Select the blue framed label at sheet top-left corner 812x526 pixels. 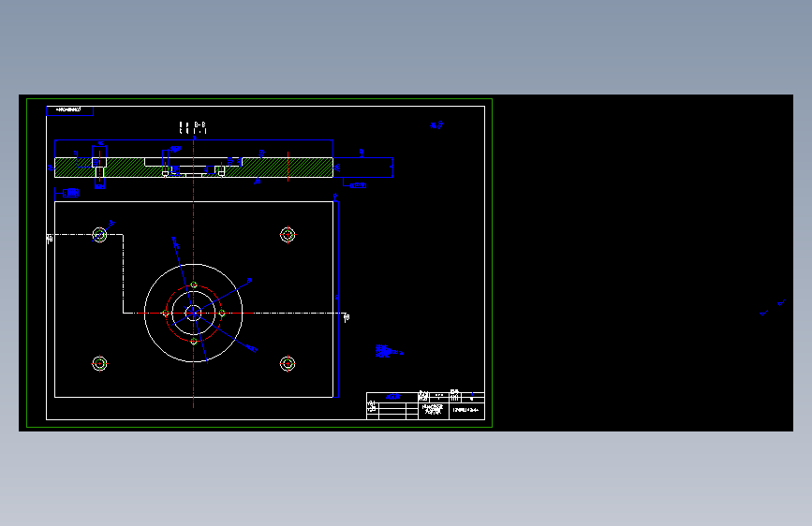(x=69, y=110)
